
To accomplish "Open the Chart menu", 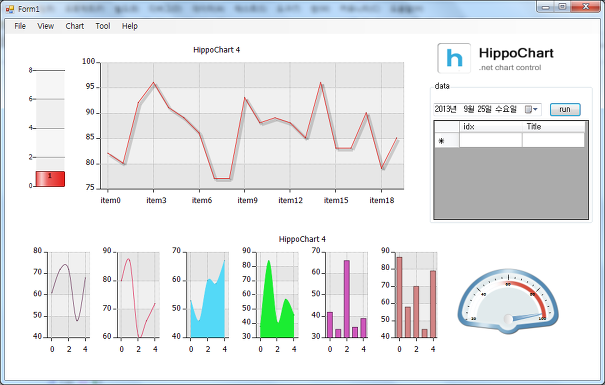I will click(x=74, y=26).
